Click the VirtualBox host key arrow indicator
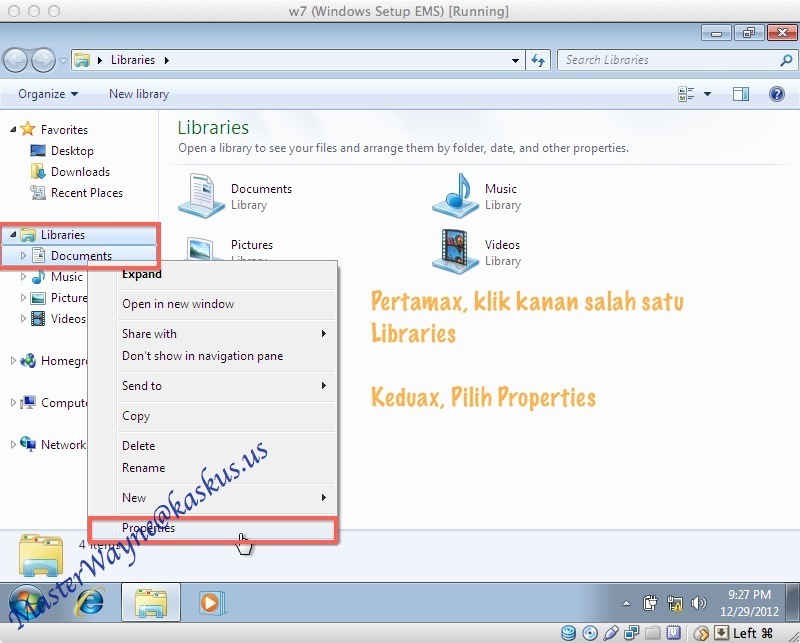Viewport: 800px width, 643px height. [721, 633]
